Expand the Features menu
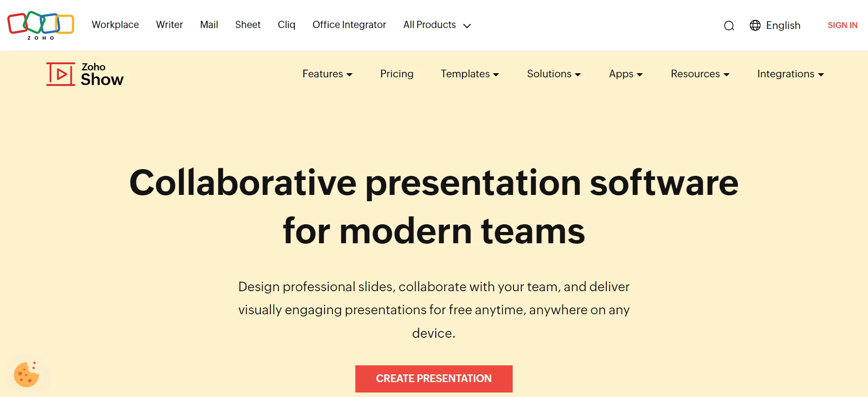Screen dimensions: 868x397 [x=327, y=74]
